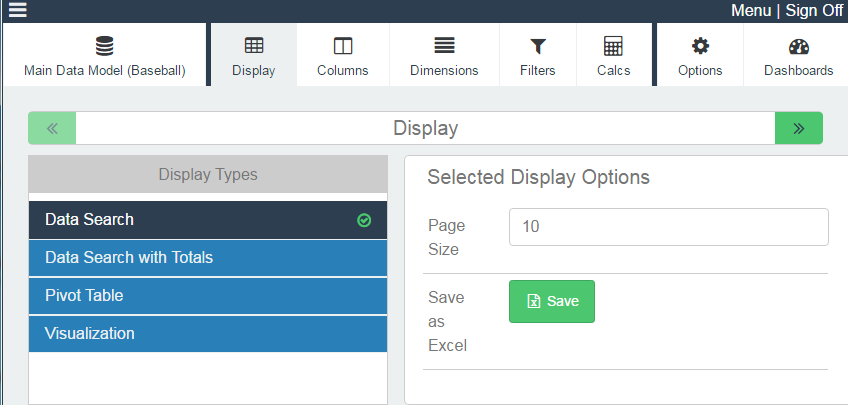Click the Dimensions stacked-lines icon
The width and height of the screenshot is (848, 405).
(444, 46)
